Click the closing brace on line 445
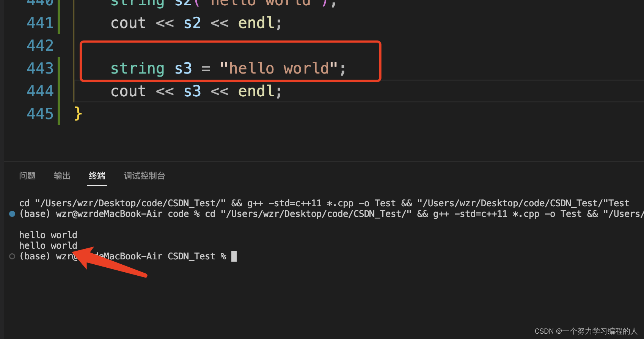Image resolution: width=644 pixels, height=339 pixels. [78, 114]
